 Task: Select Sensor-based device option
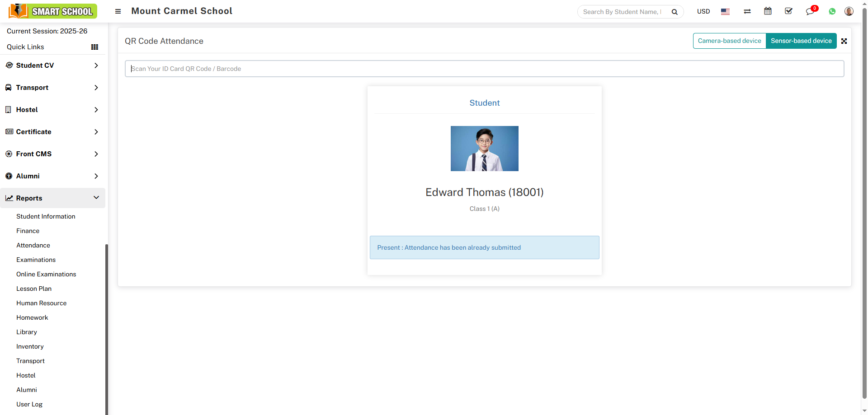(x=801, y=41)
